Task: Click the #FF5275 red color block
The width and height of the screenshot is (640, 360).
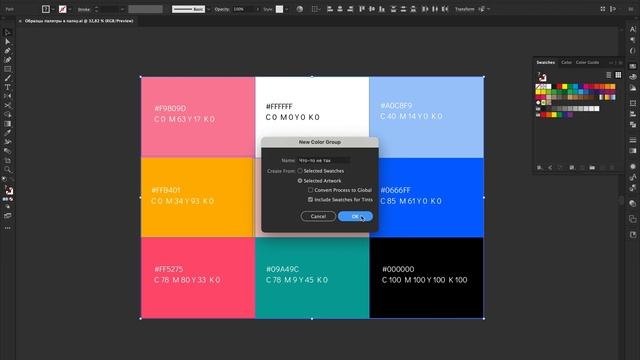Action: click(x=198, y=278)
